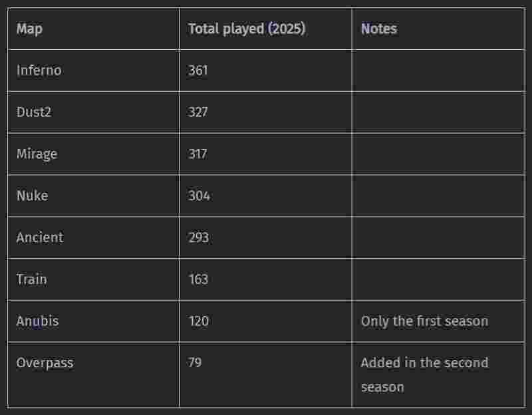Click the Map column header
This screenshot has width=532, height=415.
(x=30, y=29)
